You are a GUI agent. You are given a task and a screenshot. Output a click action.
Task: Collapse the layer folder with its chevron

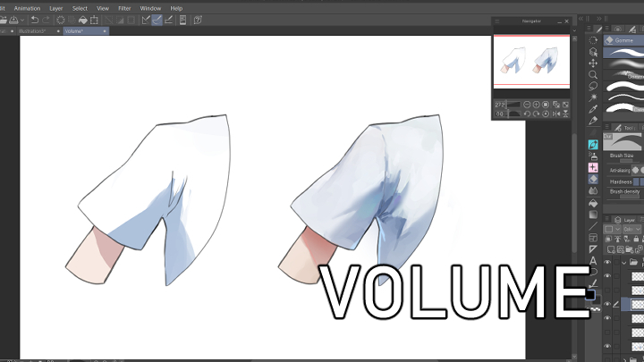point(624,262)
